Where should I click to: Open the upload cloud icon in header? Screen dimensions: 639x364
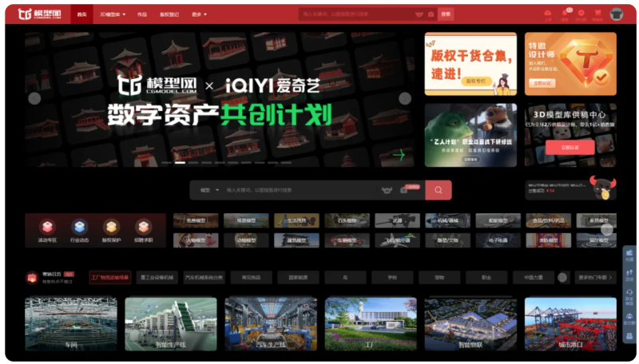pos(548,14)
